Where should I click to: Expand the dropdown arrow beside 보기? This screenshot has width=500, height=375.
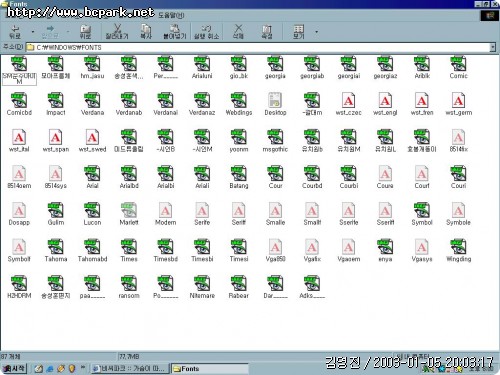316,32
